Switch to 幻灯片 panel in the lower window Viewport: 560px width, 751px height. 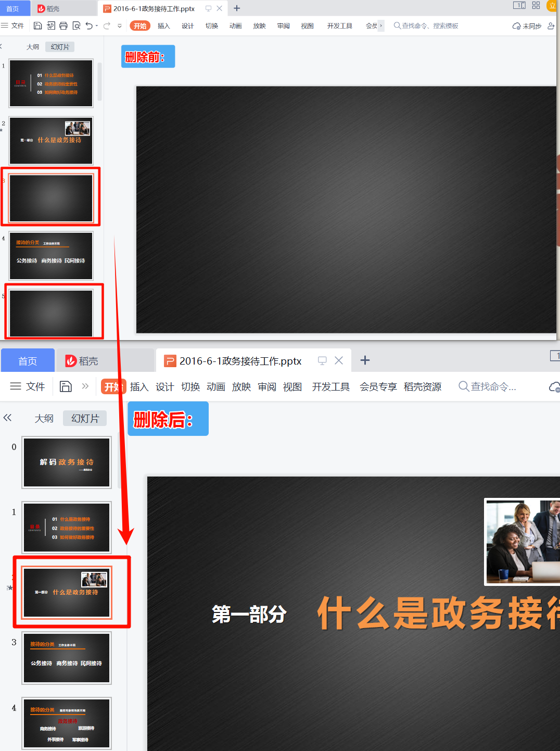coord(84,418)
